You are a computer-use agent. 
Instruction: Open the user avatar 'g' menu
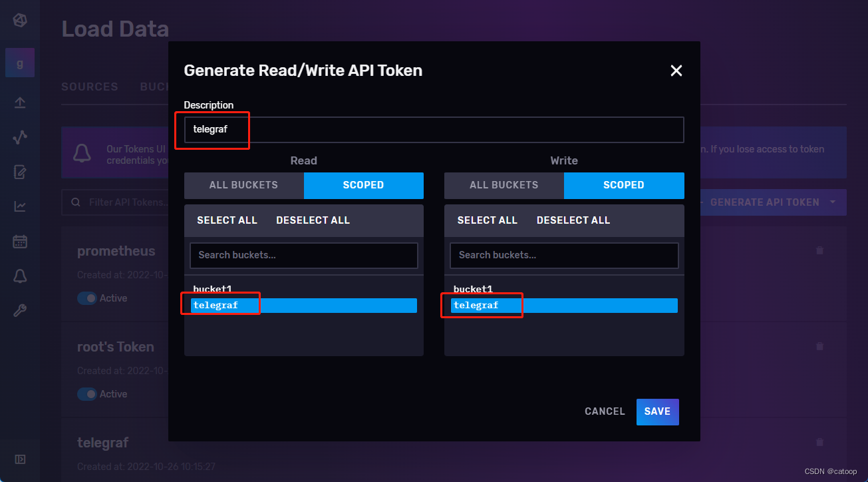(20, 63)
